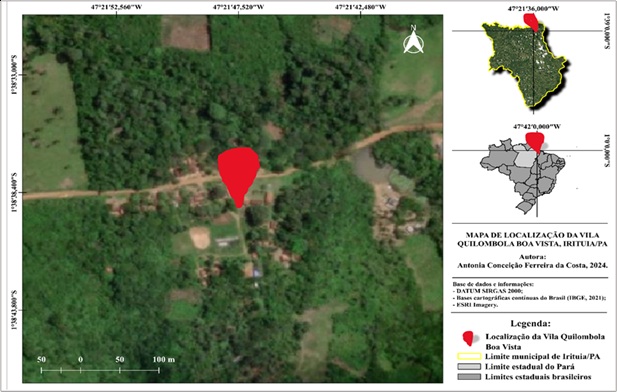
Task: Click the "Legenda:" heading
Action: tap(530, 324)
